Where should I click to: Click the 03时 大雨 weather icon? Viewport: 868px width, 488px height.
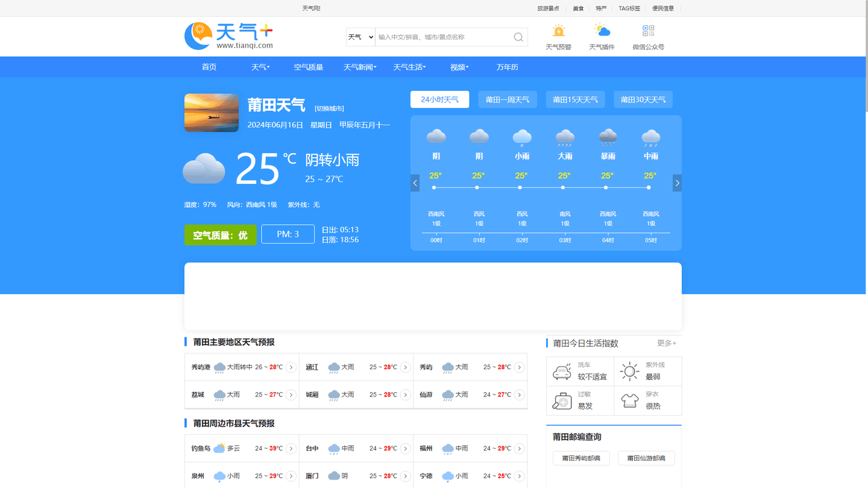point(565,137)
